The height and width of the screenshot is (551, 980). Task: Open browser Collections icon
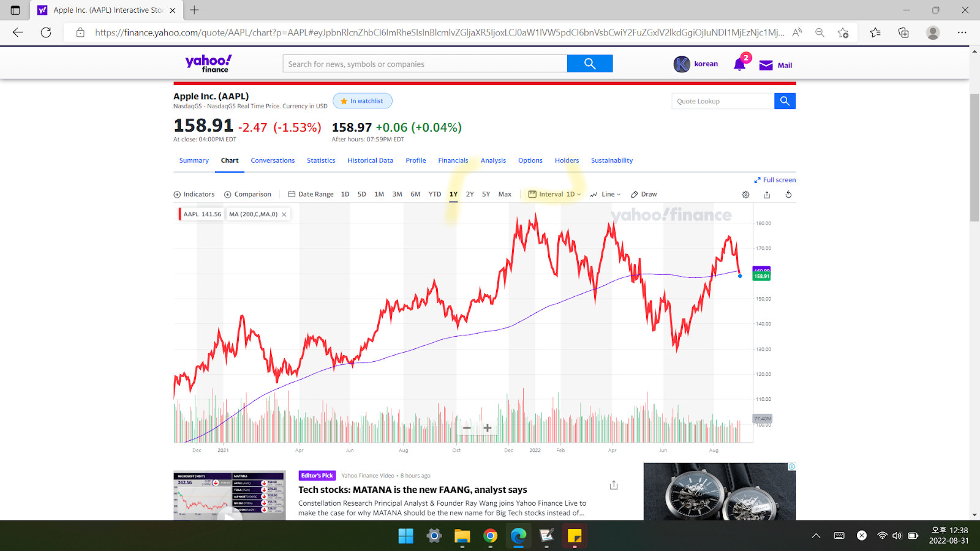(903, 32)
